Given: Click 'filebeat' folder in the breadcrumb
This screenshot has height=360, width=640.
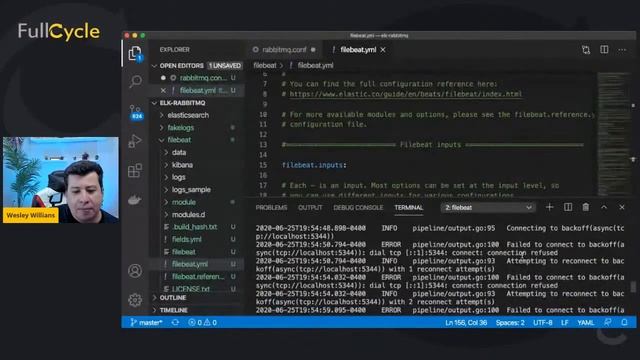Looking at the screenshot, I should point(264,65).
